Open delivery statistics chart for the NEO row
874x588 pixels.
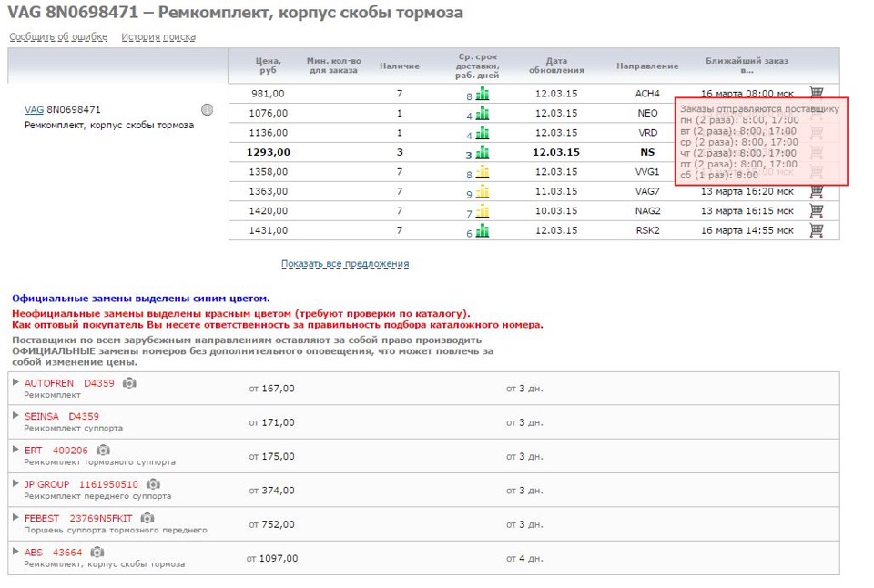coord(483,114)
